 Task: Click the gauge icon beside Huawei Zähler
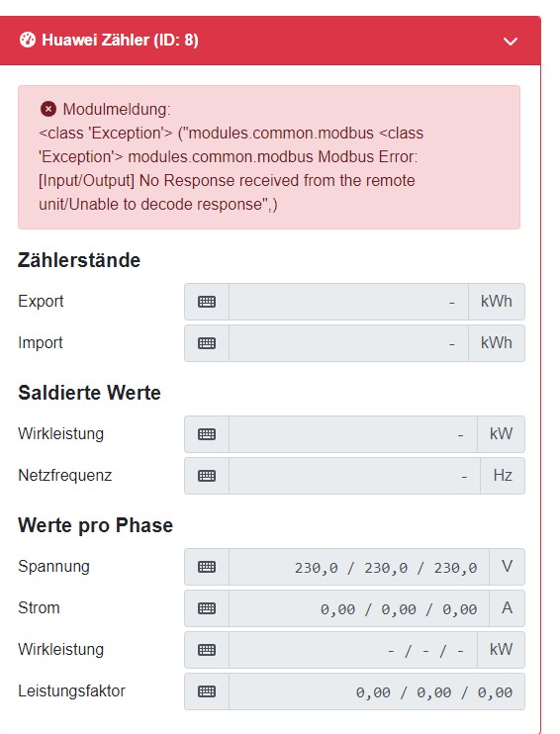tap(27, 40)
